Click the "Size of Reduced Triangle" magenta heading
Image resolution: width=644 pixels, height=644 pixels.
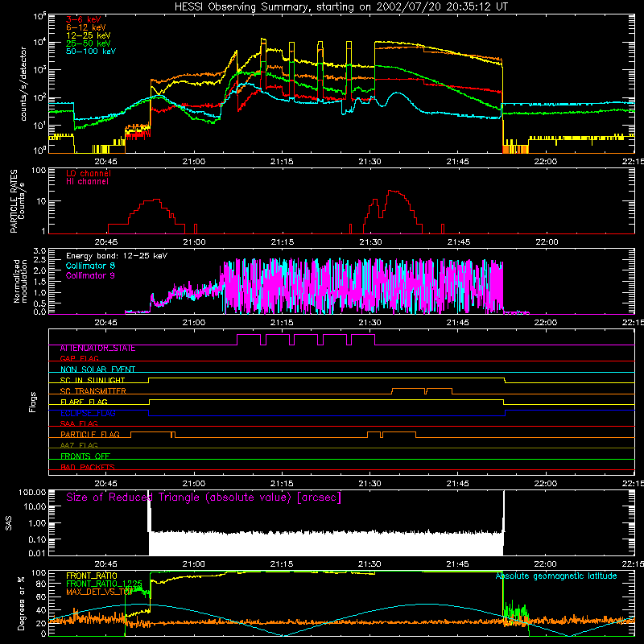(x=204, y=497)
